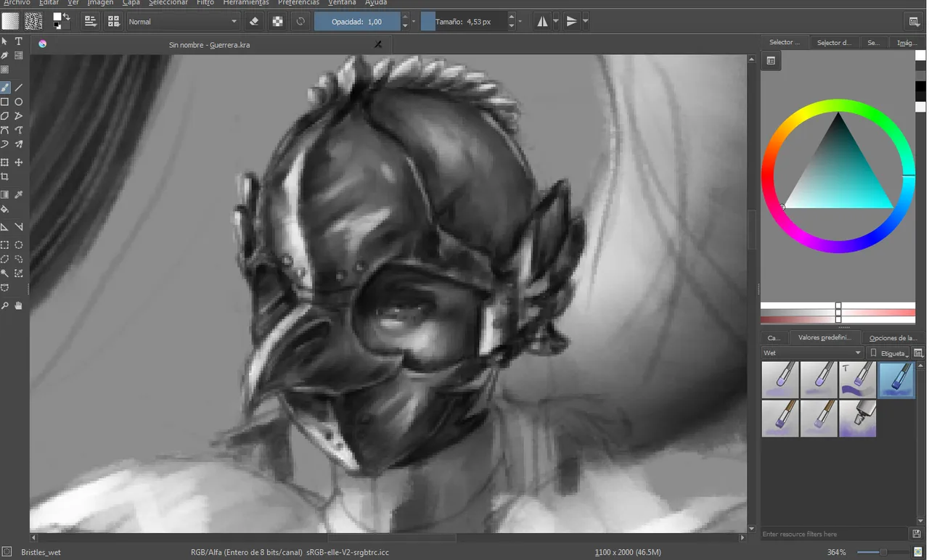Image resolution: width=929 pixels, height=560 pixels.
Task: Select the Zoom magnifier tool
Action: tap(5, 306)
